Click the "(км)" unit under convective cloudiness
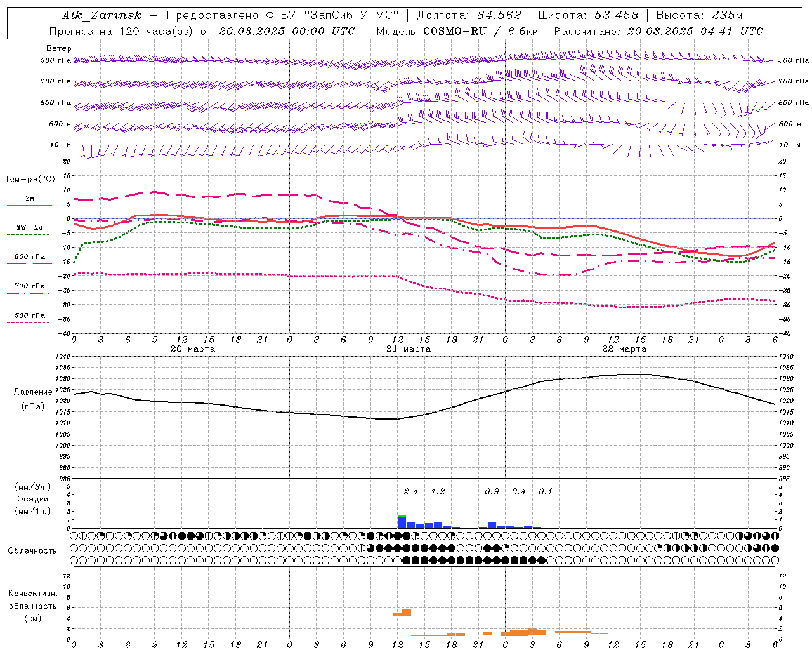 coord(33,618)
